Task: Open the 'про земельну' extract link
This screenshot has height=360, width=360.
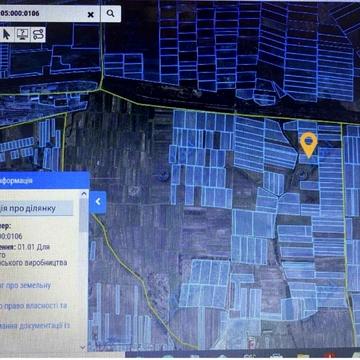Action: [x=26, y=286]
